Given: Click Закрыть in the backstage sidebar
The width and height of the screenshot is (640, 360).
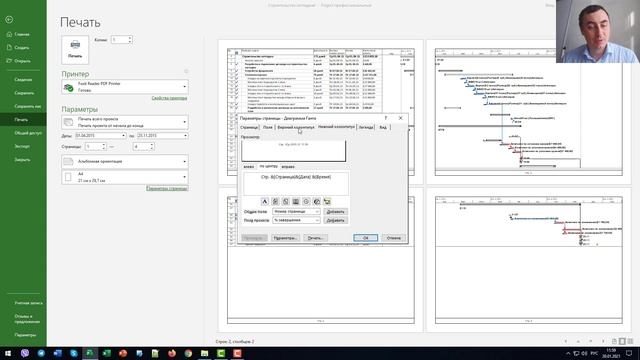Looking at the screenshot, I should coord(22,160).
